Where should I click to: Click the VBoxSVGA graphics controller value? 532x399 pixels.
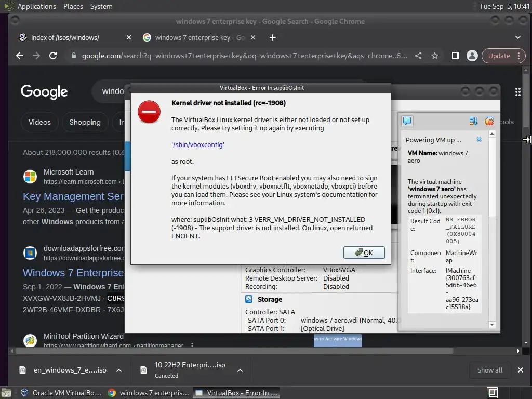pyautogui.click(x=339, y=270)
